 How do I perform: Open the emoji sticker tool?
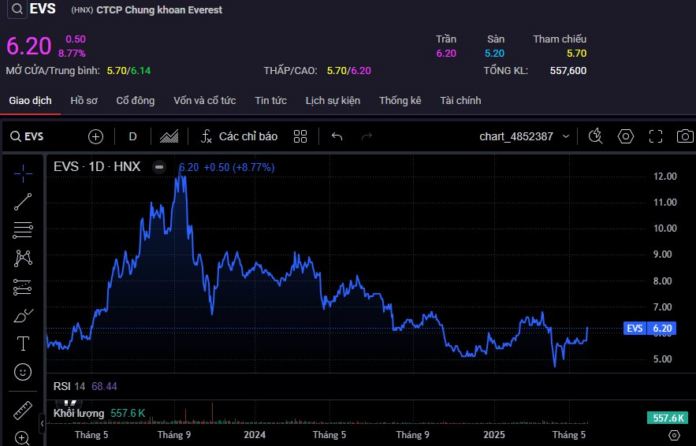23,372
